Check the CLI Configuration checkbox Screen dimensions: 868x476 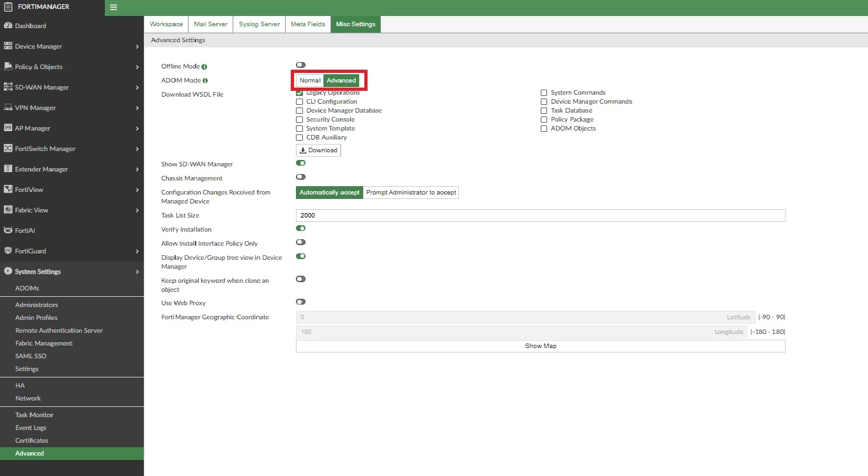point(299,102)
